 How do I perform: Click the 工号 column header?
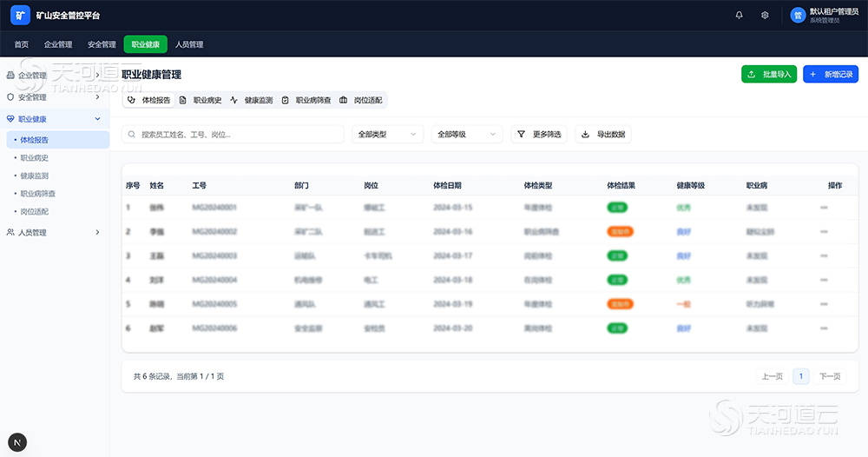(x=200, y=186)
